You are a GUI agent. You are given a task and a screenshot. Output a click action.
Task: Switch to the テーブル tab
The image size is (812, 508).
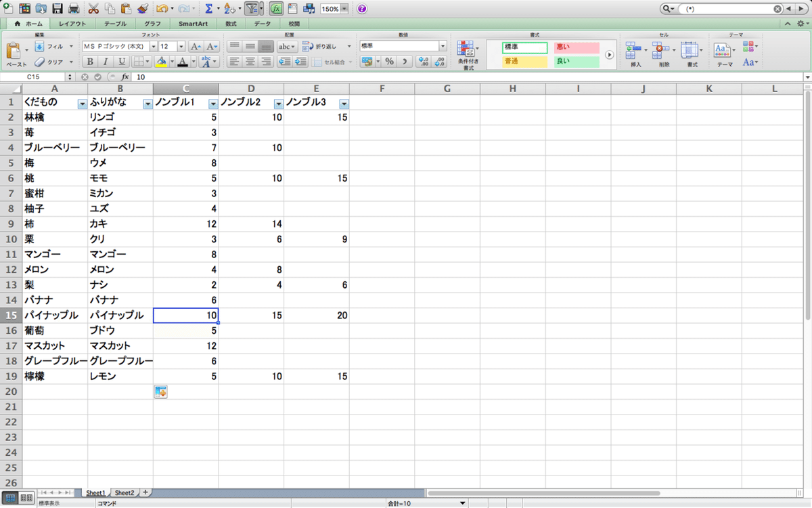point(115,24)
